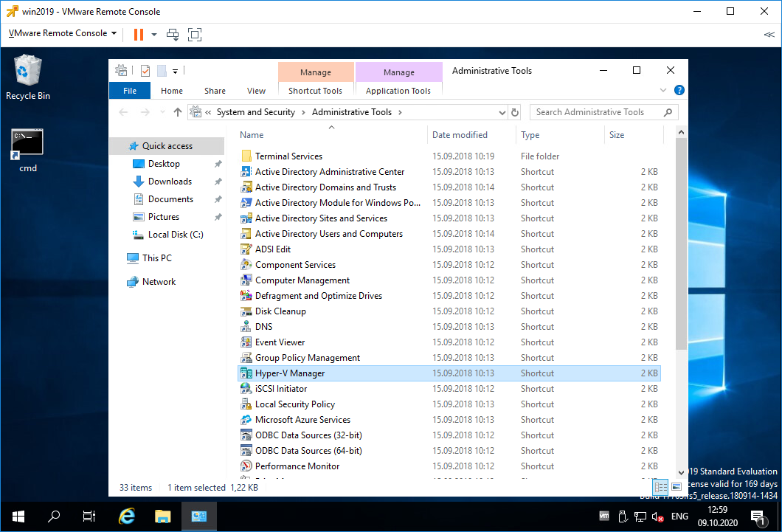Select Active Directory Users and Computers

click(449, 233)
